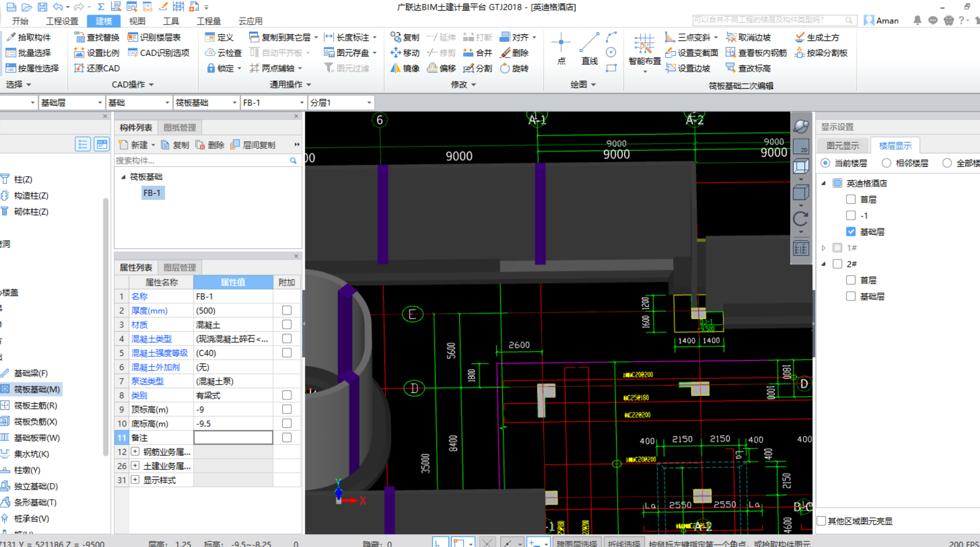Viewport: 980px width, 547px height.
Task: Choose the 直线 line drawing tool
Action: (590, 49)
